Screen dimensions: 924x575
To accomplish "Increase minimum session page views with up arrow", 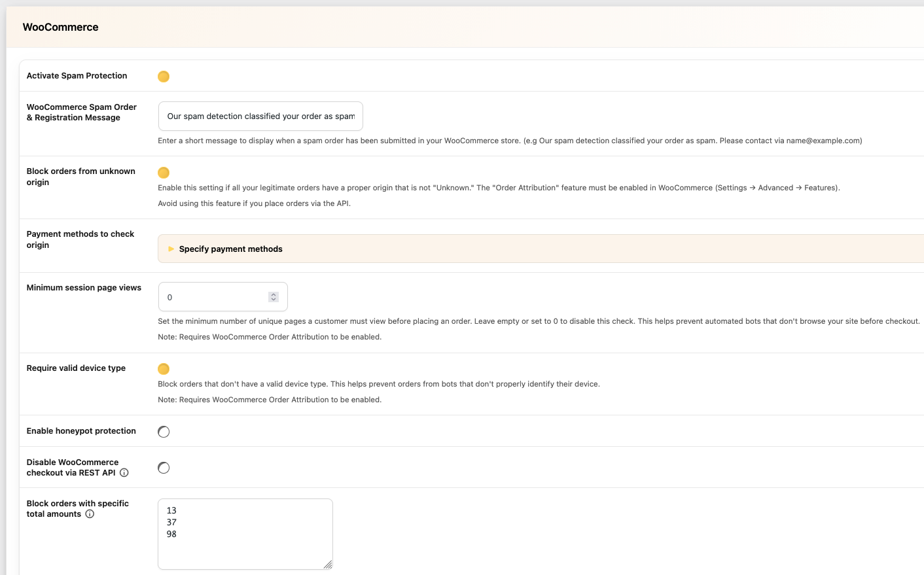I will [274, 294].
